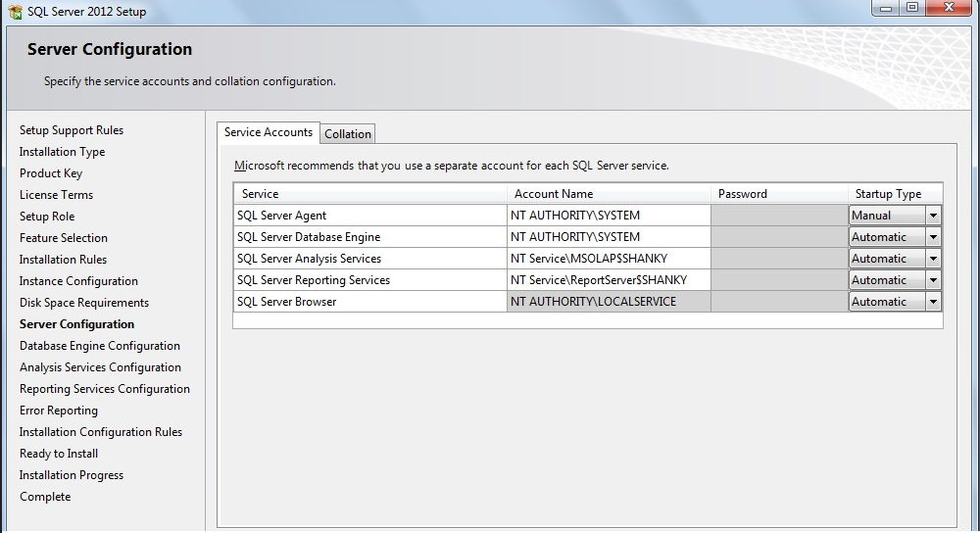Open Startup Type dropdown for Reporting Services
Viewport: 980px width, 533px height.
click(933, 280)
